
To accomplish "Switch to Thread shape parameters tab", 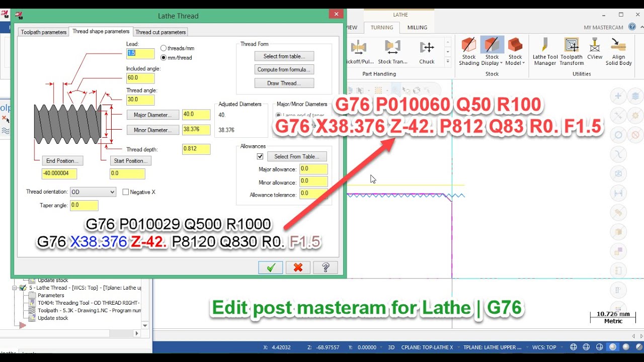I will [x=101, y=31].
